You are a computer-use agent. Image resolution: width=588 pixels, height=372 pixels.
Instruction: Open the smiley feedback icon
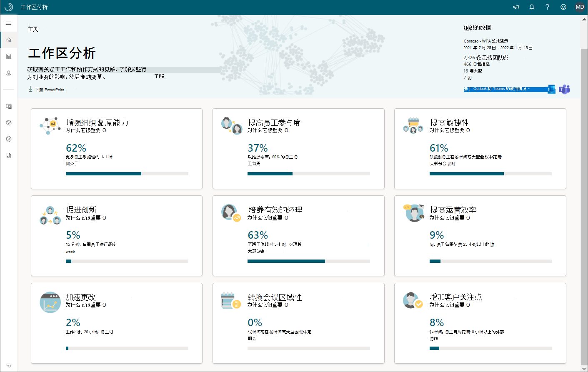(x=563, y=7)
